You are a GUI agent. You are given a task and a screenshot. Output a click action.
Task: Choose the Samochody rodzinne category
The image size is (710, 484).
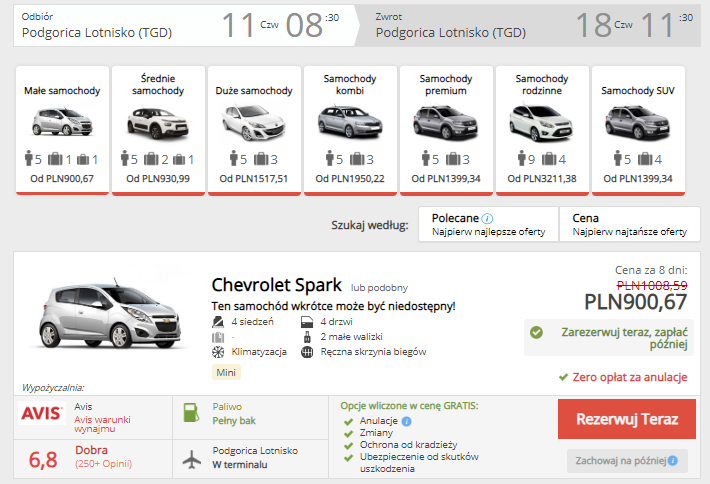(541, 128)
